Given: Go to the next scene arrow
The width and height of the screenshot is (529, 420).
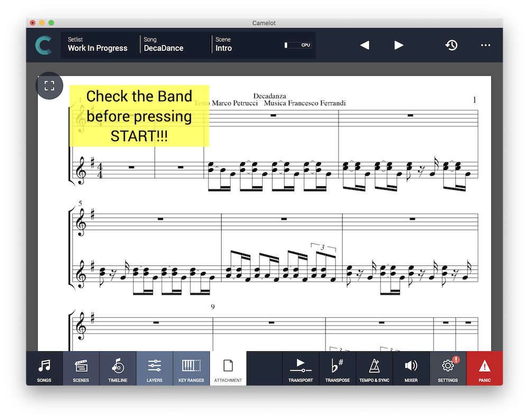Looking at the screenshot, I should point(398,45).
